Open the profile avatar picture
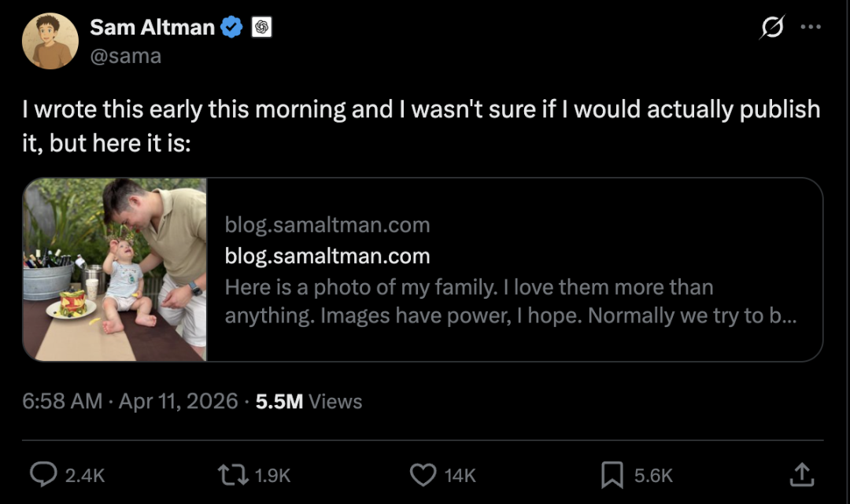This screenshot has width=850, height=504. pyautogui.click(x=50, y=41)
